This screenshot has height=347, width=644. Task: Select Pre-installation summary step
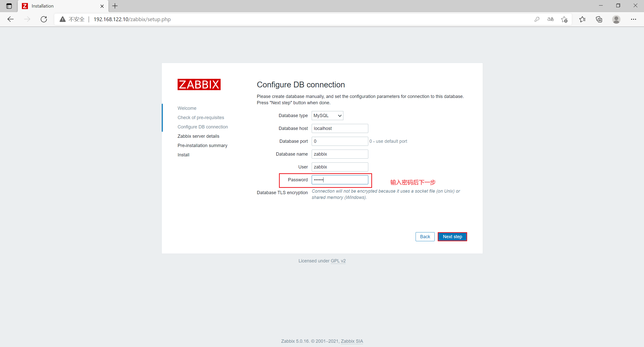click(203, 146)
